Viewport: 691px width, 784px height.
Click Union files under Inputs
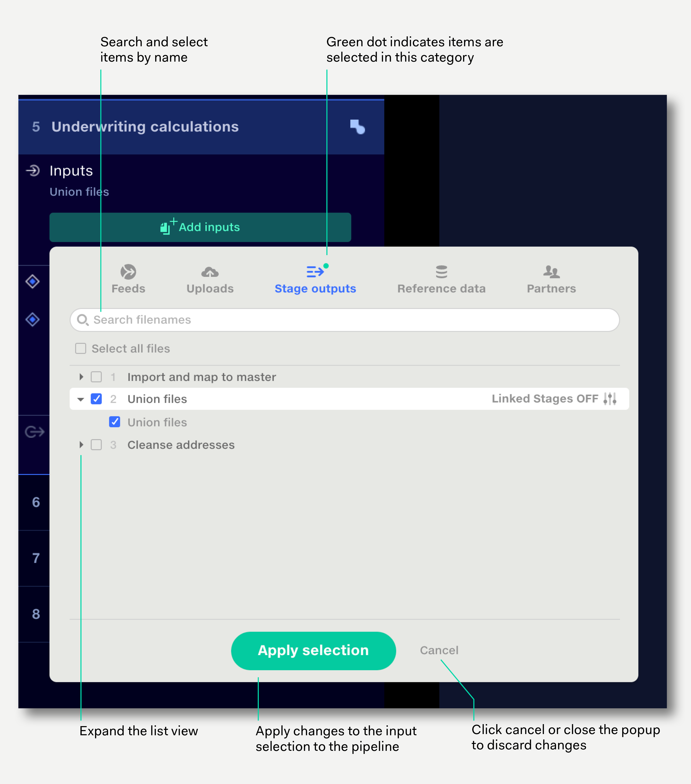click(x=79, y=191)
